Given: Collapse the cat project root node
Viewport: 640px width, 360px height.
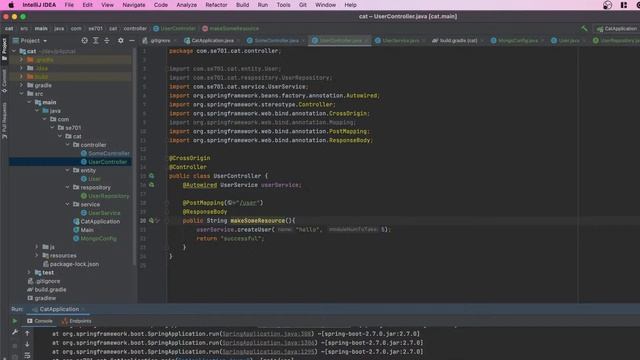Looking at the screenshot, I should click(14, 51).
